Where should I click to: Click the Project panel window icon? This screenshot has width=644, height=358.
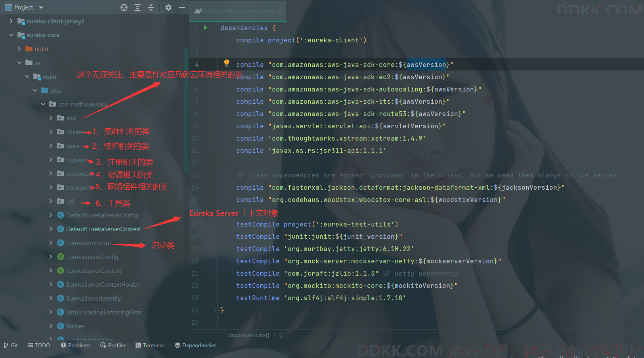tap(8, 8)
